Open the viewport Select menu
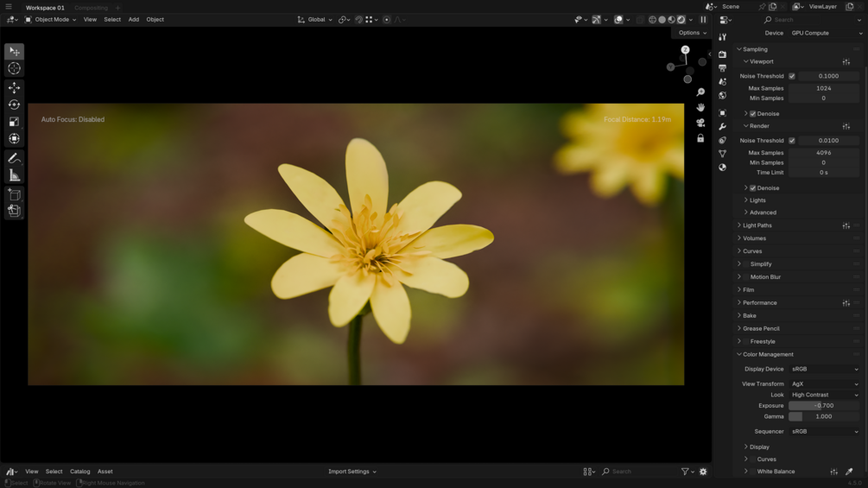Viewport: 868px width, 488px height. [112, 19]
